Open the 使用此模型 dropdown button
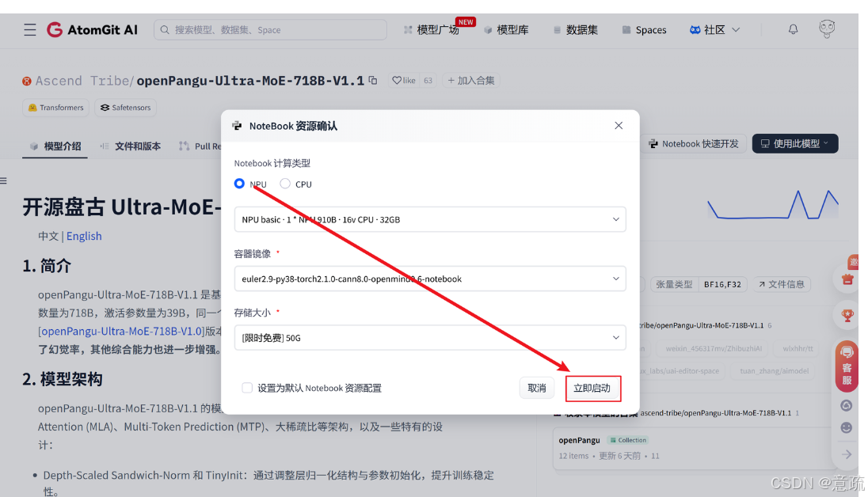Screen dimensions: 868x497 795,144
